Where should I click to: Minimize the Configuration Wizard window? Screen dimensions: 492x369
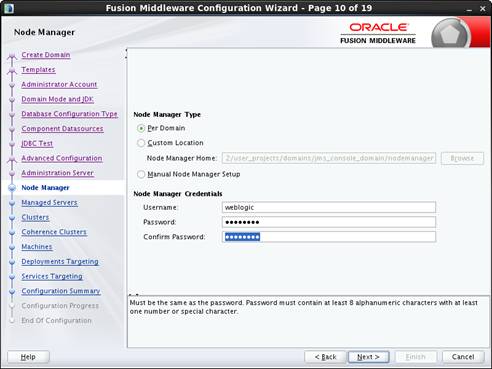click(x=469, y=9)
